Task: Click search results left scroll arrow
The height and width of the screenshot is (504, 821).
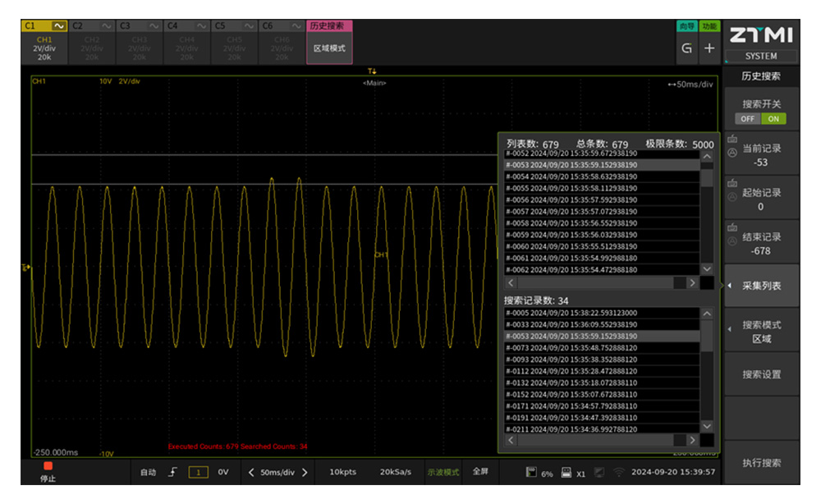Action: coord(511,440)
